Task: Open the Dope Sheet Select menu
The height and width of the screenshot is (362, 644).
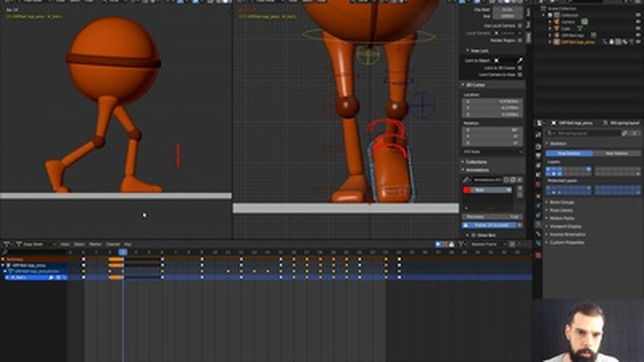Action: (x=79, y=244)
